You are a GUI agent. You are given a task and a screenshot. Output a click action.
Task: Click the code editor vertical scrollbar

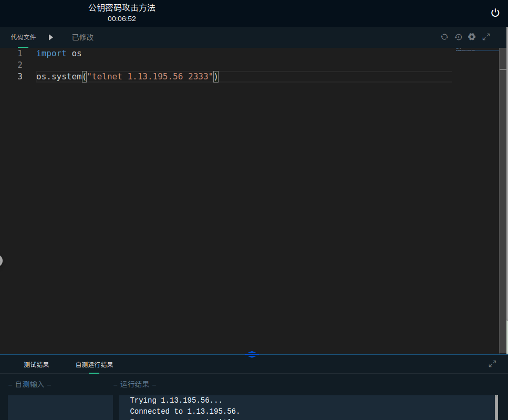pyautogui.click(x=503, y=200)
